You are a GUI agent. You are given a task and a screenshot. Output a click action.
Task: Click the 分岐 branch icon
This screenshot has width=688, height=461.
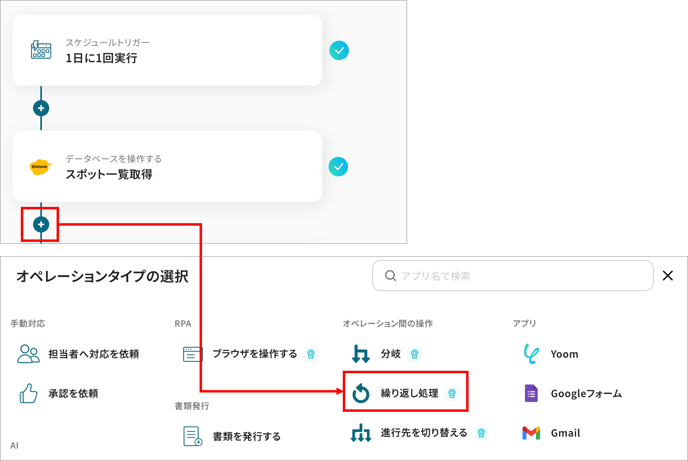361,354
